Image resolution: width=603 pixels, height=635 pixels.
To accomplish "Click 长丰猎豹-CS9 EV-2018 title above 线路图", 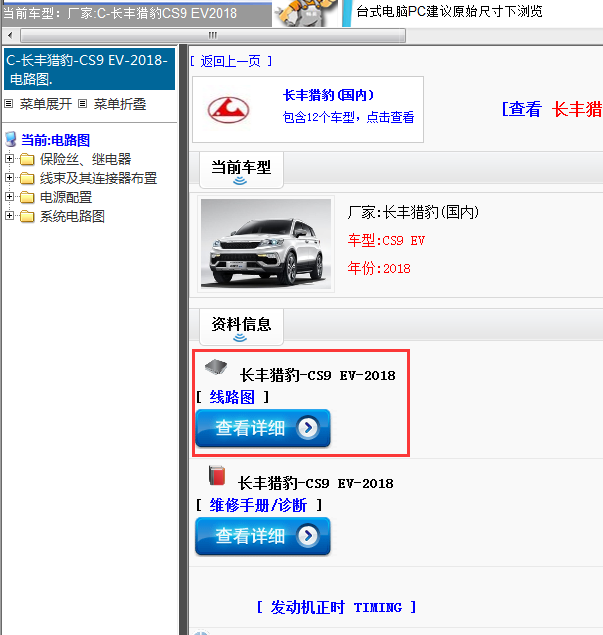I will 317,375.
